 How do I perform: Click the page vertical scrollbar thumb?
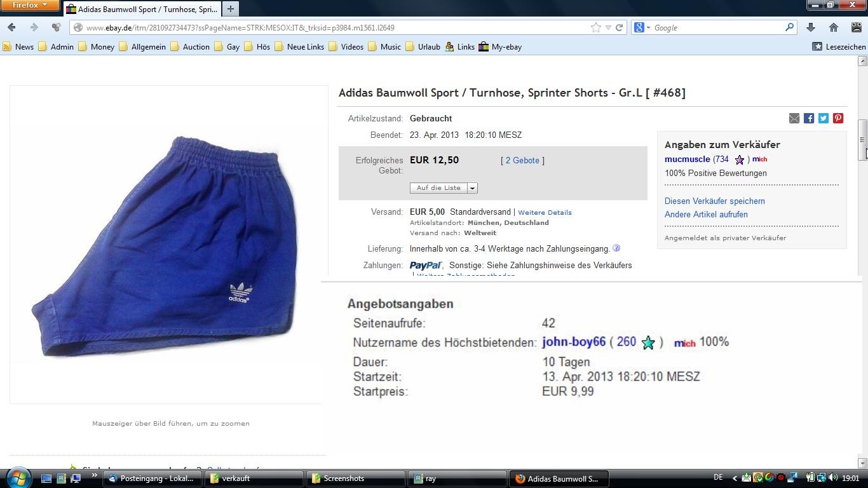click(x=862, y=140)
